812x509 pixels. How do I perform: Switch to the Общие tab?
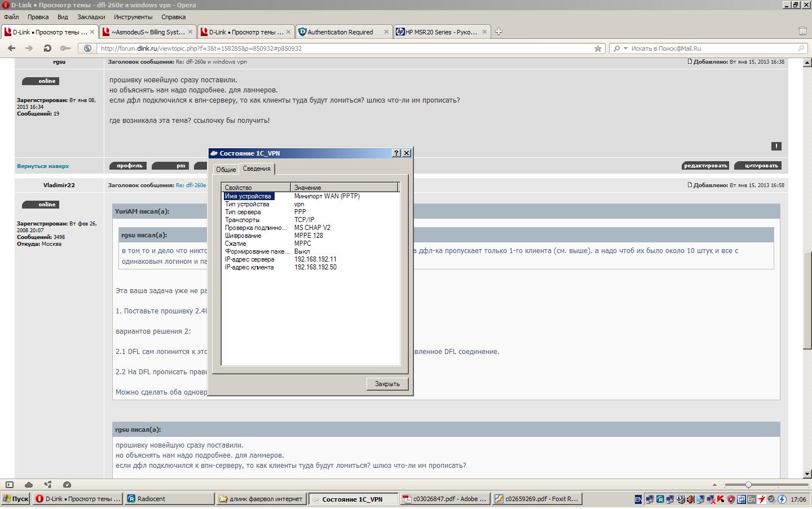tap(226, 169)
